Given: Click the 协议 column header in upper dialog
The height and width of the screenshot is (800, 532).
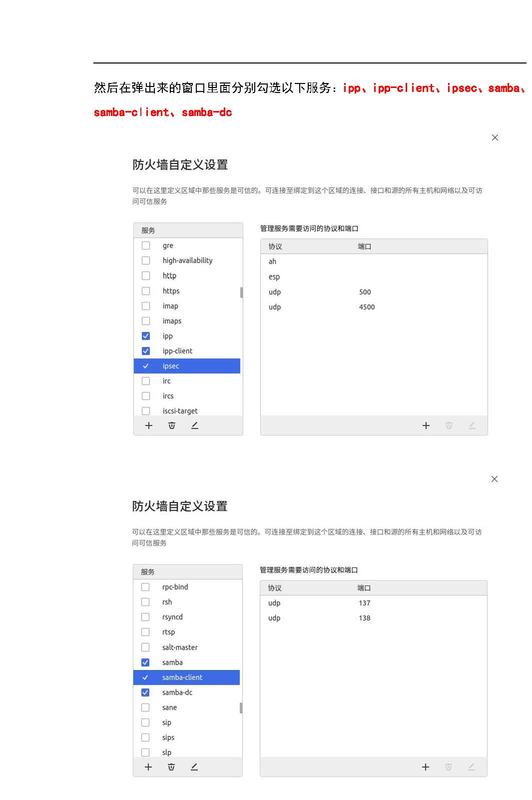Looking at the screenshot, I should 275,246.
